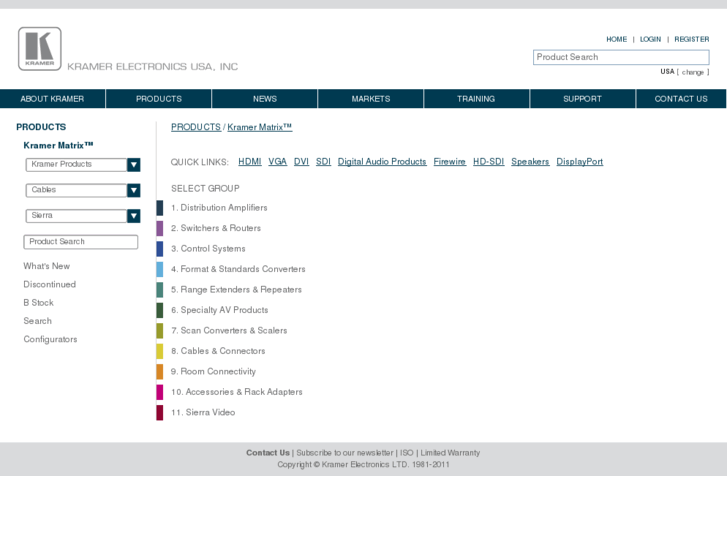Image resolution: width=727 pixels, height=545 pixels.
Task: Open the Kramer Products dropdown arrow
Action: tap(134, 165)
